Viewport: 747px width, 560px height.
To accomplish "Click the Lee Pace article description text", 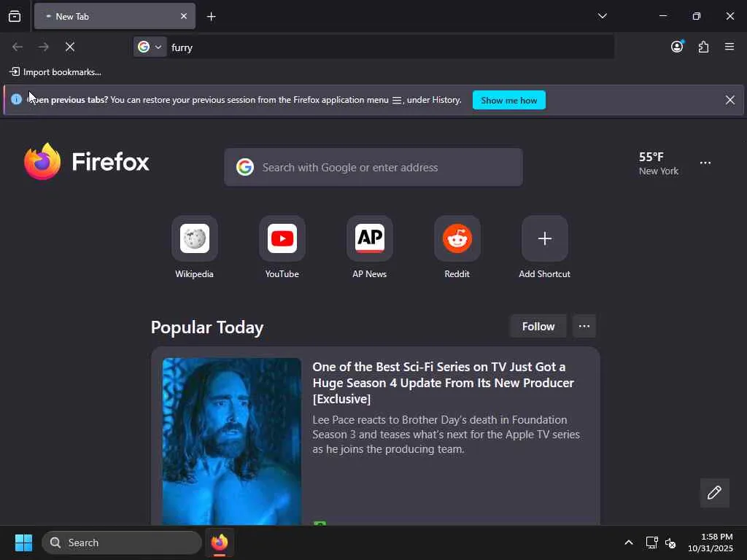I will point(446,435).
